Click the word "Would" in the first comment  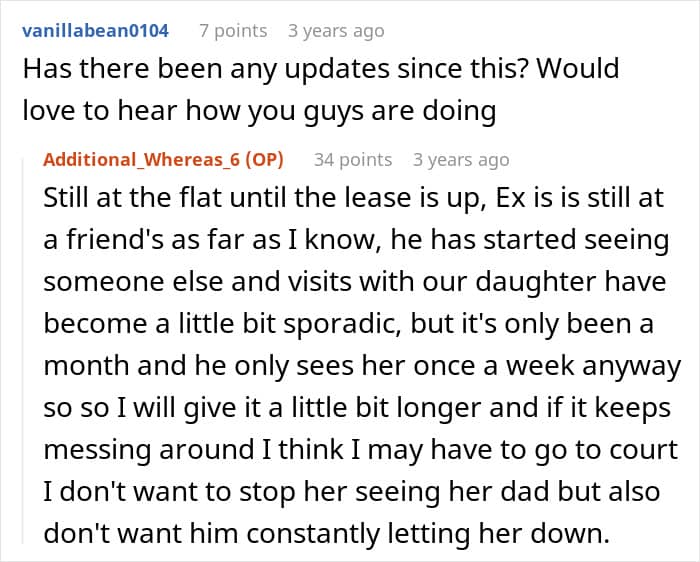[x=578, y=69]
